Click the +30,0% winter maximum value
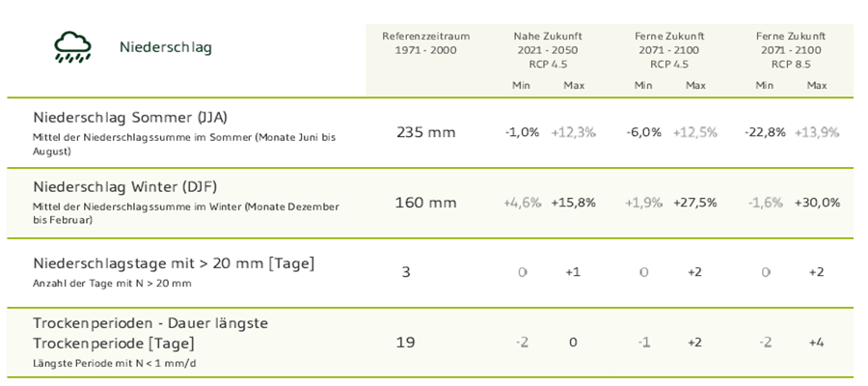 [x=817, y=203]
